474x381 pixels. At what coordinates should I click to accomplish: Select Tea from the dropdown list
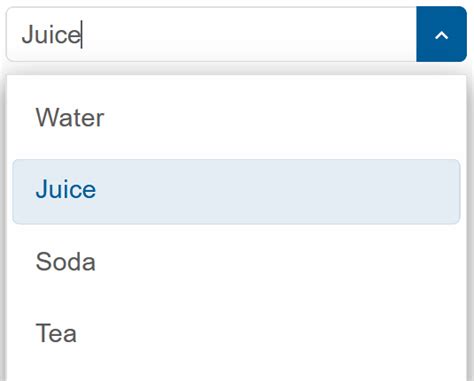coord(236,333)
